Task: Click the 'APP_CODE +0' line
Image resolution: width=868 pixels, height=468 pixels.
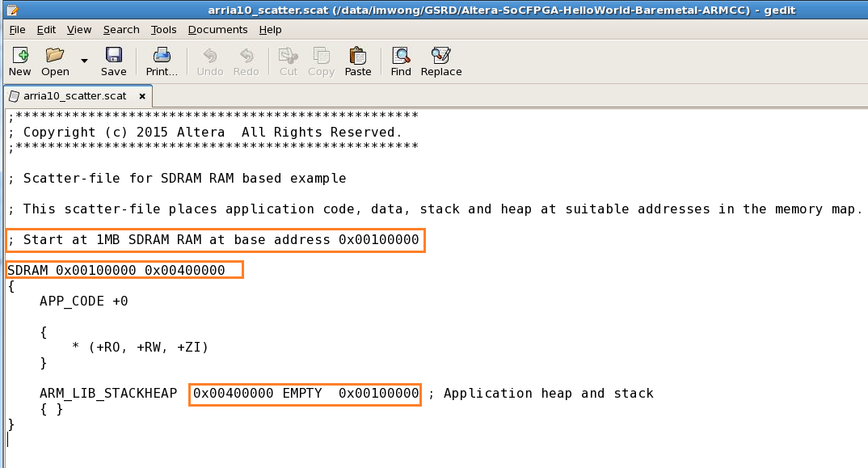Action: point(83,301)
